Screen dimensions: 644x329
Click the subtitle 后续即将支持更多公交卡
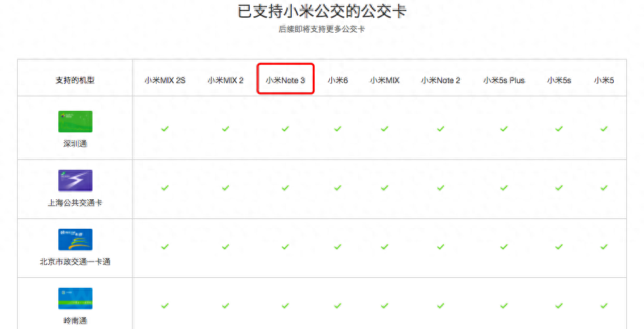tap(321, 29)
